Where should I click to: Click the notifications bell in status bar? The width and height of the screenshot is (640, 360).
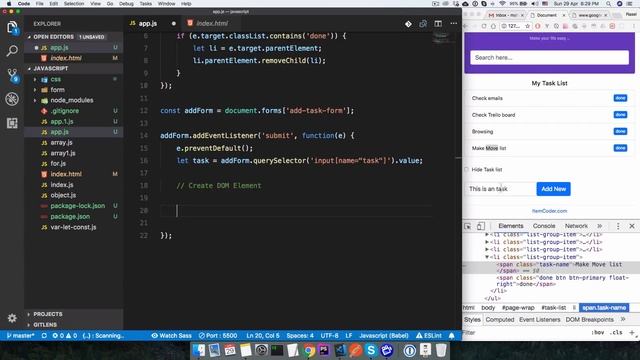click(451, 336)
